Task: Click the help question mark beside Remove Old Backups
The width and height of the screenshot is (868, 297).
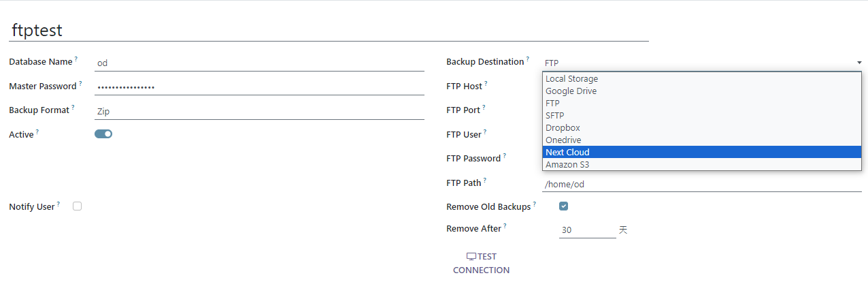Action: point(535,204)
